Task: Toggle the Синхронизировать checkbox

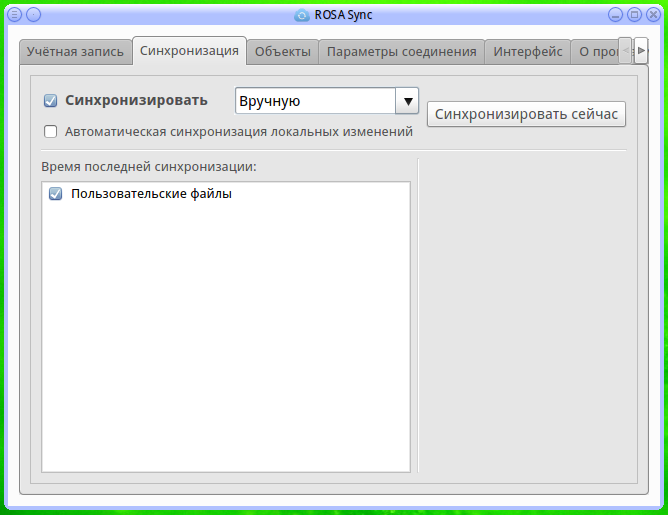Action: tap(51, 101)
